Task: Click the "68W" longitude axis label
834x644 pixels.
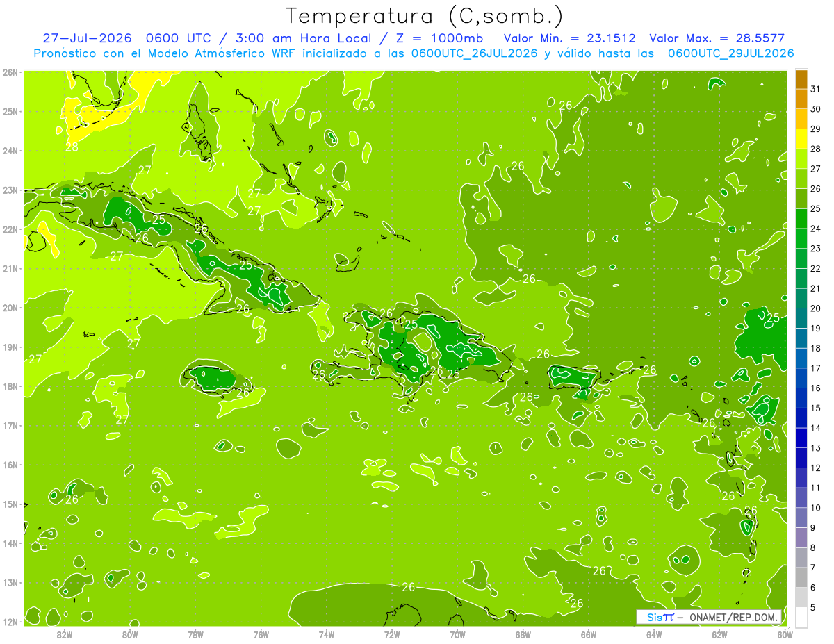Action: tap(523, 634)
